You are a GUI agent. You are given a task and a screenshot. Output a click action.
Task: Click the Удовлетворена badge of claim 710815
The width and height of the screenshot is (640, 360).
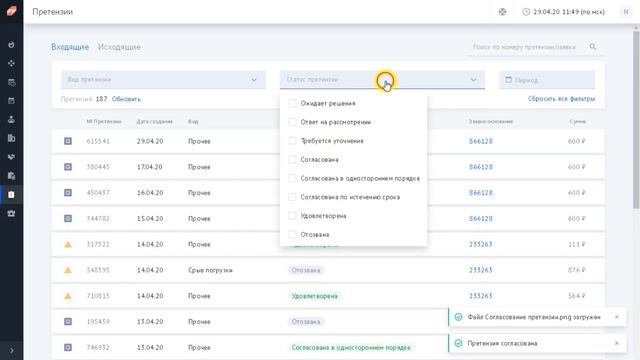(x=315, y=296)
